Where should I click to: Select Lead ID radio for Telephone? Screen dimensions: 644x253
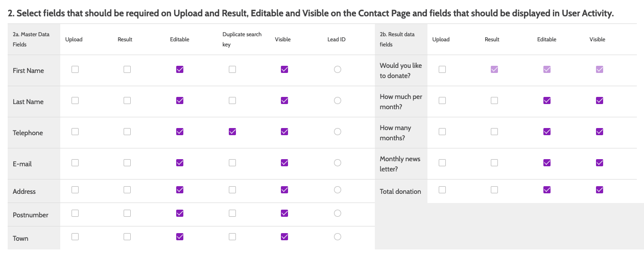pyautogui.click(x=338, y=132)
